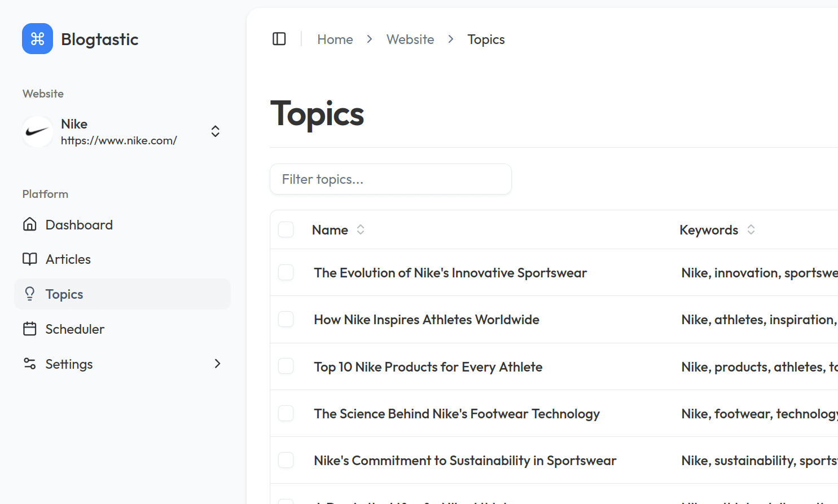Visit the nike.com website link
Screen dimensions: 838x504
(x=119, y=140)
